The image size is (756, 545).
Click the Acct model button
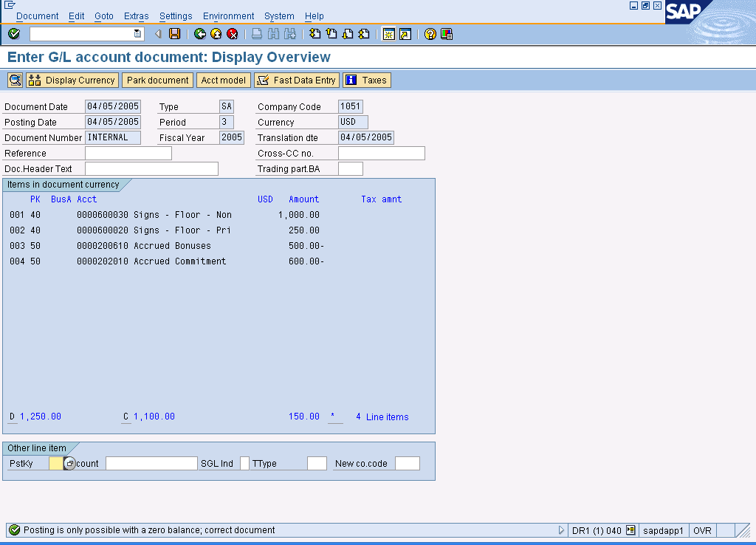point(223,80)
